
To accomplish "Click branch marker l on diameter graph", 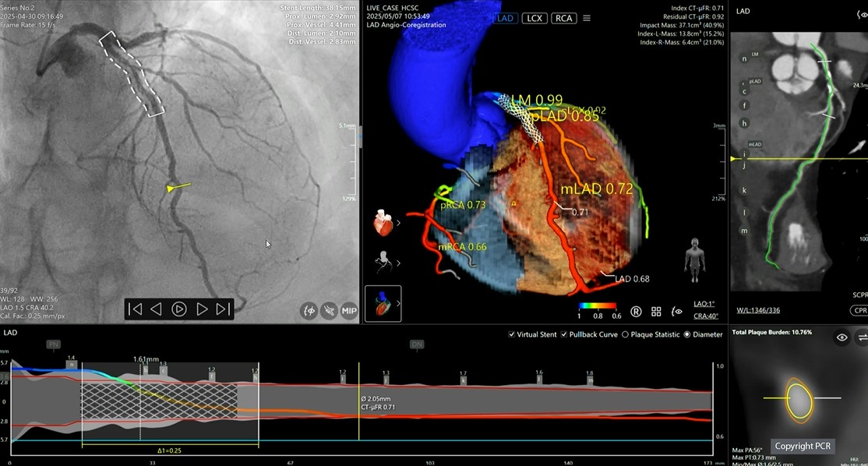I will click(539, 379).
